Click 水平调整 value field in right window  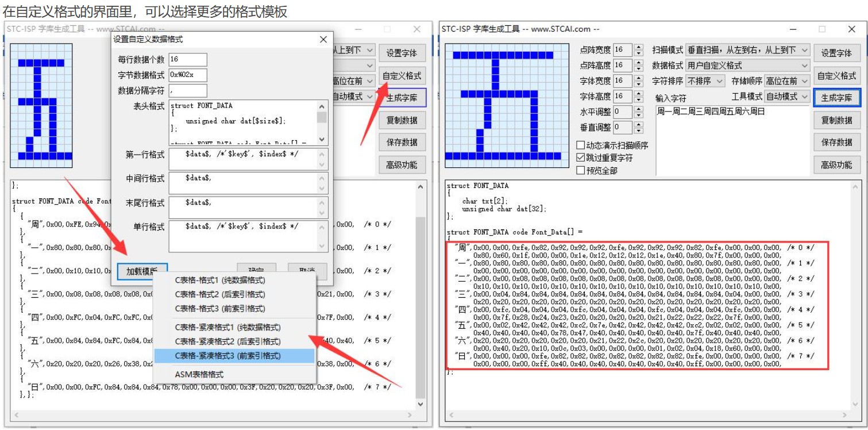[x=623, y=112]
